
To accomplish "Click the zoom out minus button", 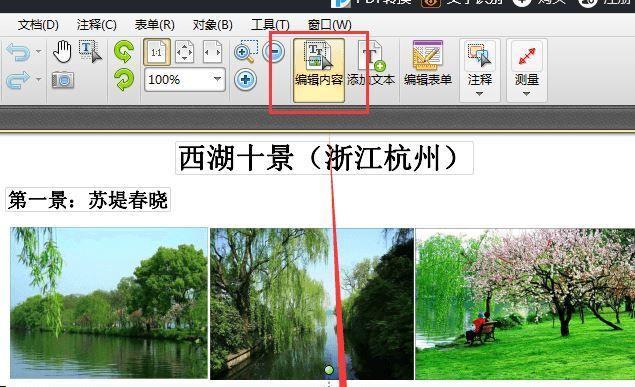I will 273,52.
